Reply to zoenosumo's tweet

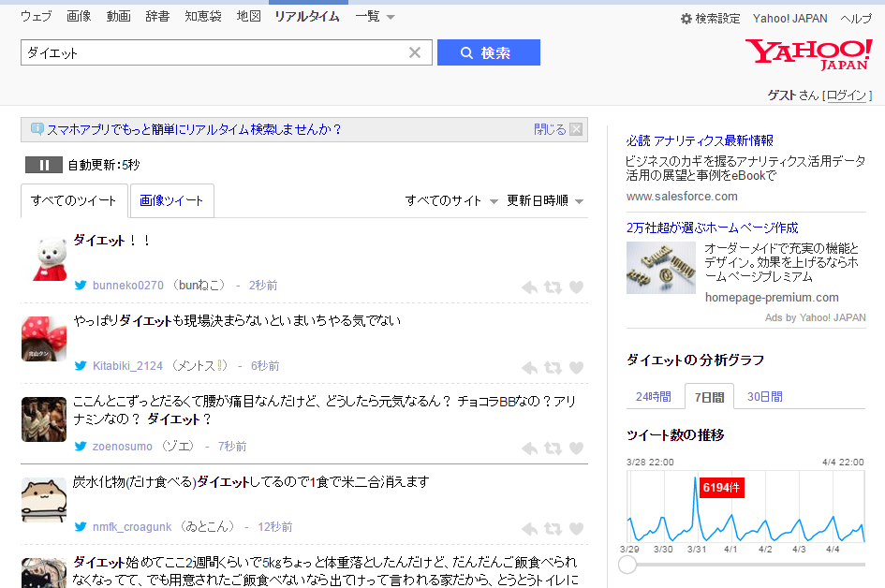(529, 448)
